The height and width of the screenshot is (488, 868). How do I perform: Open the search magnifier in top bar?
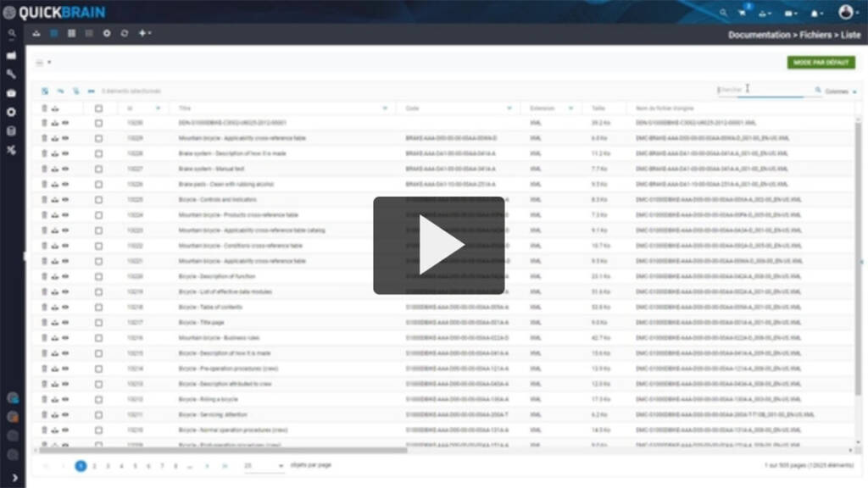click(x=723, y=11)
